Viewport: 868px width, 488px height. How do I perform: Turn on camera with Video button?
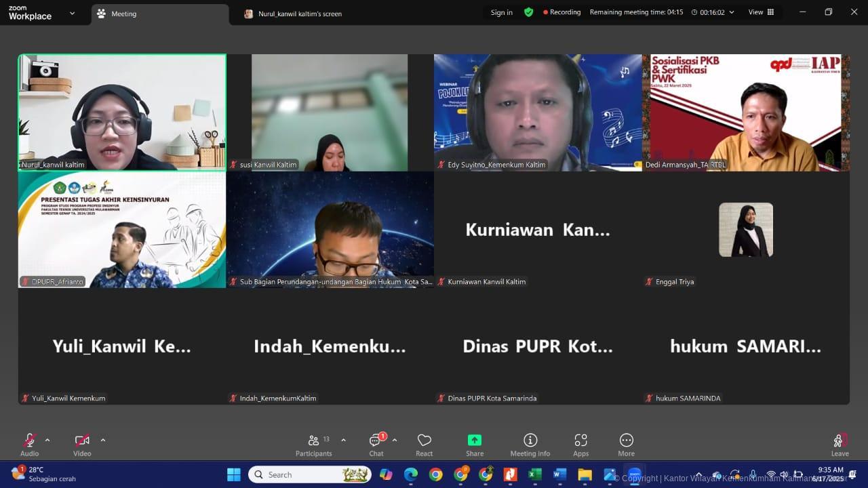pyautogui.click(x=82, y=445)
